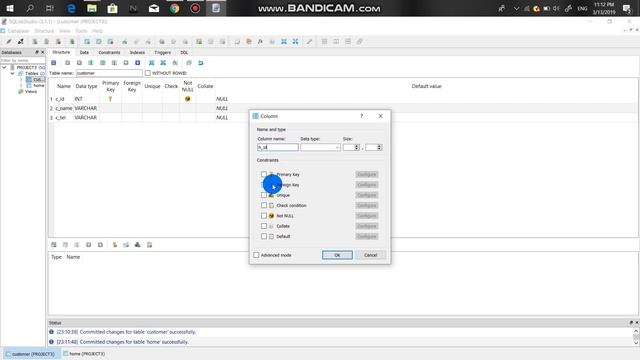Click the Filter by name box in Databases panel
The height and width of the screenshot is (360, 640).
tap(23, 60)
